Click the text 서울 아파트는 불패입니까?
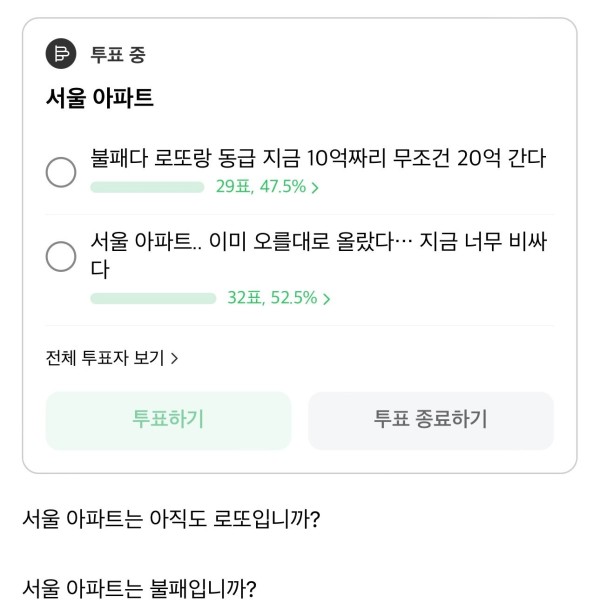The height and width of the screenshot is (610, 600). tap(139, 589)
